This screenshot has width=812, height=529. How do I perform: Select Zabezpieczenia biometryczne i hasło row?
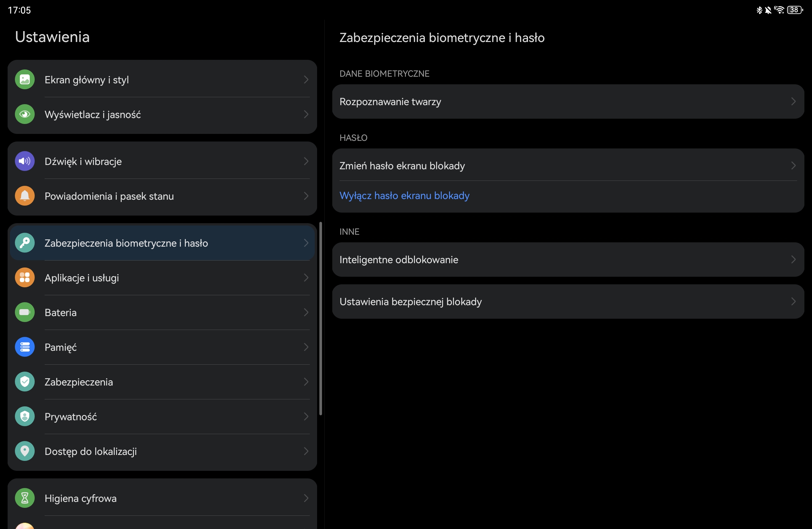[x=162, y=243]
